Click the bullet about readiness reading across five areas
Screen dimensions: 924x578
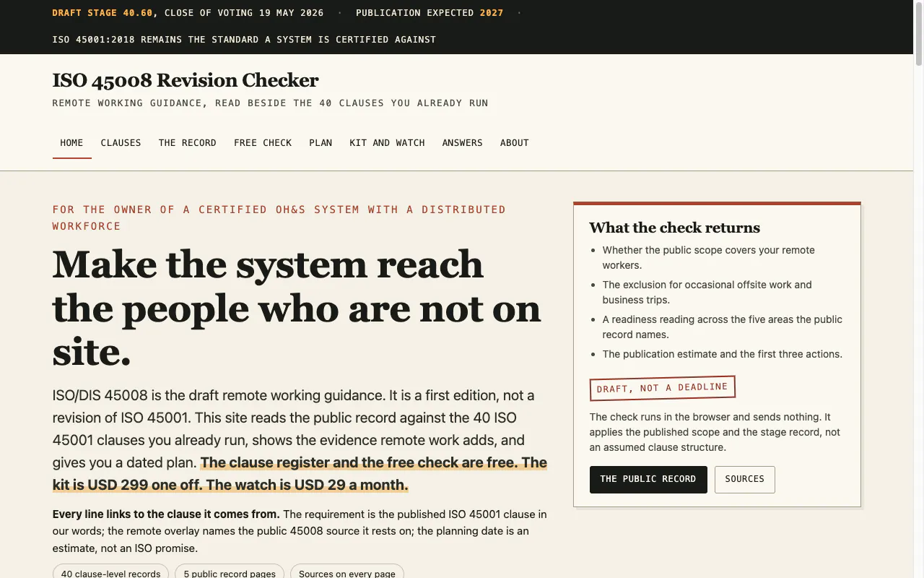(723, 327)
